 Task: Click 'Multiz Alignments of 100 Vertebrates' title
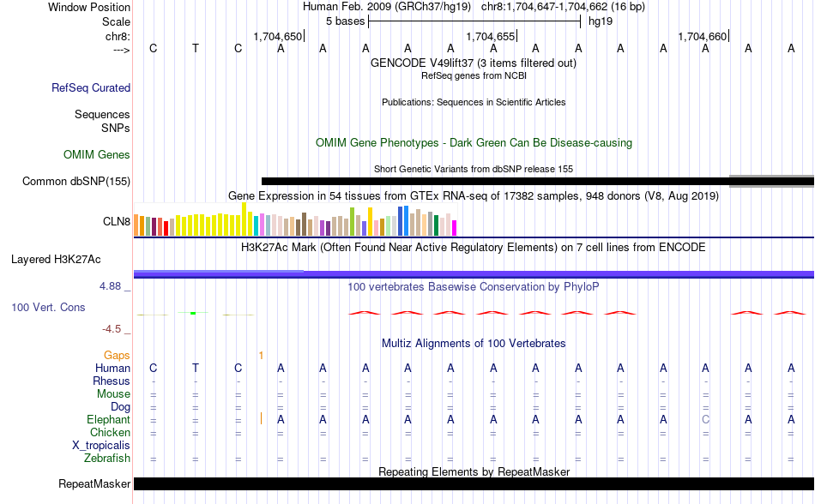point(474,344)
